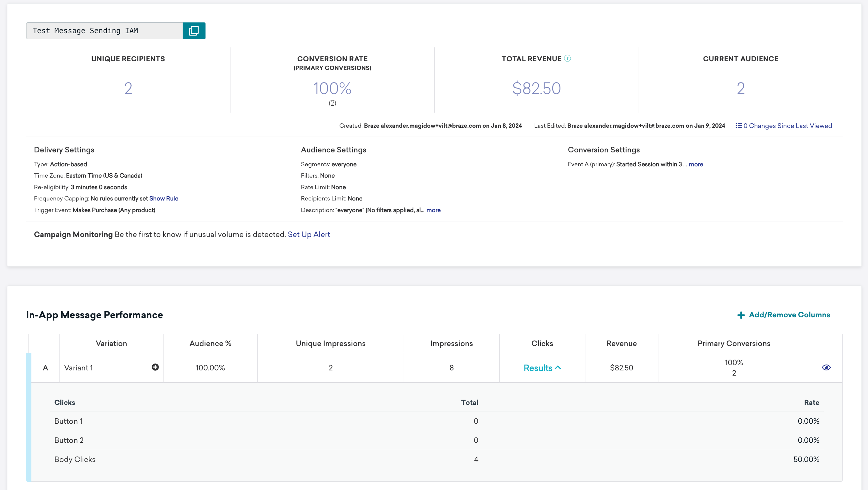
Task: Click the Changes list icon
Action: 739,126
